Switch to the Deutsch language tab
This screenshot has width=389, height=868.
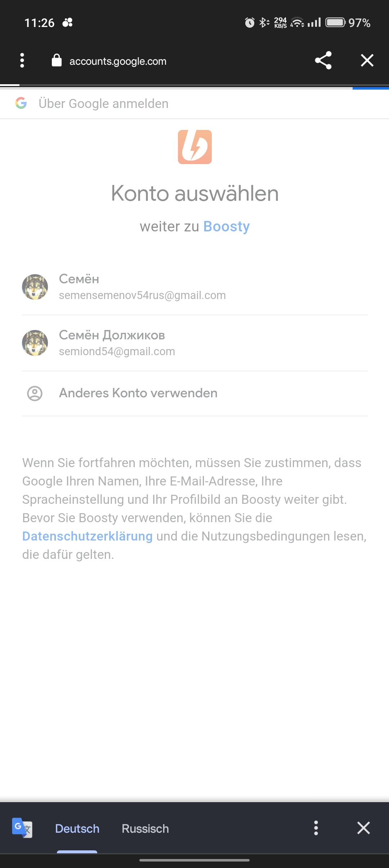(77, 828)
